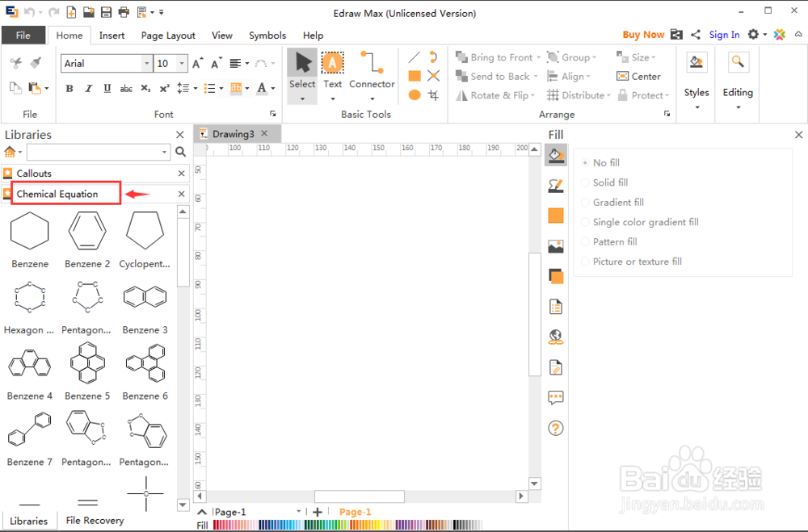808x532 pixels.
Task: Toggle Italic text formatting
Action: (x=89, y=89)
